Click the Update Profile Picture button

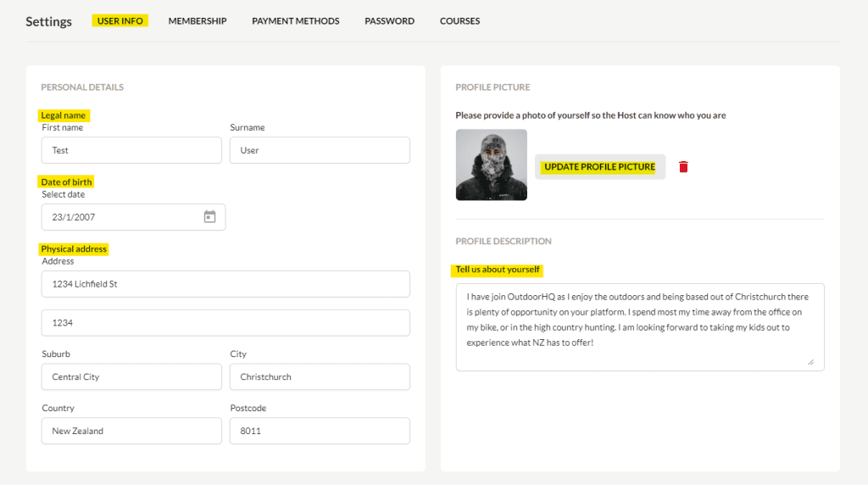(x=599, y=167)
